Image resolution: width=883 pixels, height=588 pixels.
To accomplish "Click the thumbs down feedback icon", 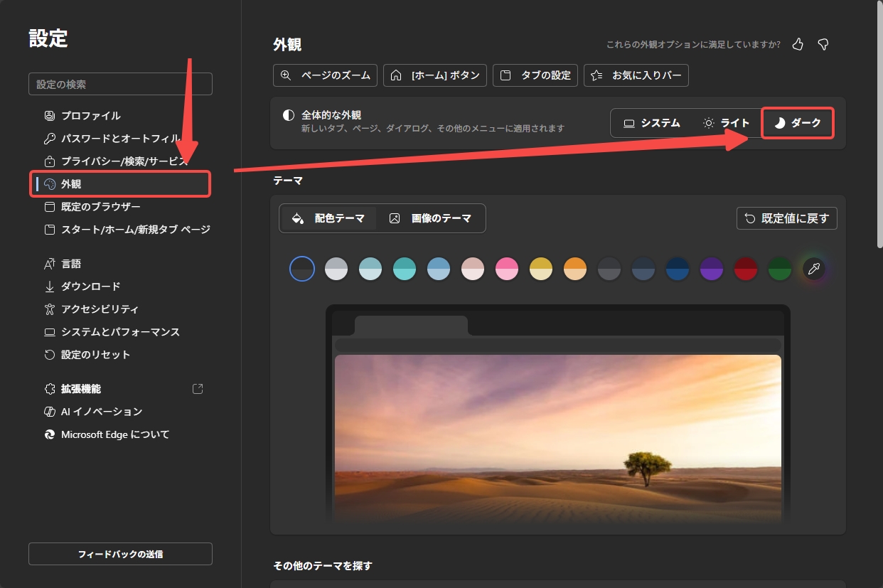I will click(x=823, y=45).
